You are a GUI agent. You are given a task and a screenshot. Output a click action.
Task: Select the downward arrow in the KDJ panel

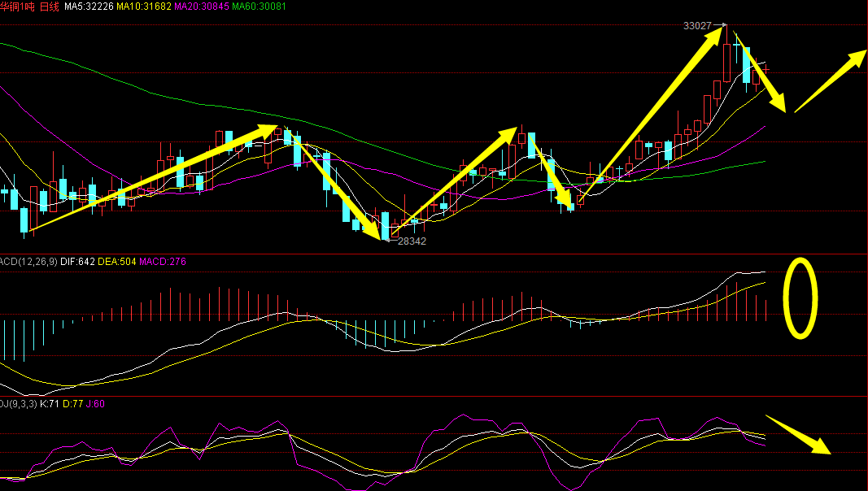point(798,435)
